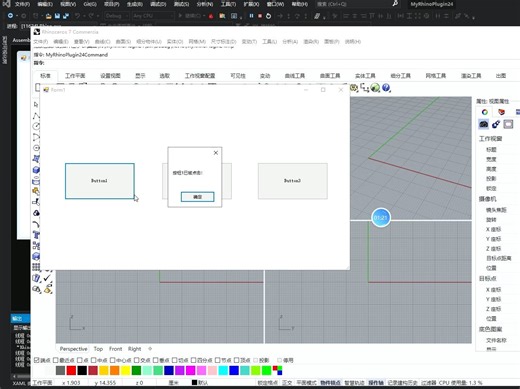Viewport: 520px width, 389px height.
Task: Toggle the Intersection osnap checkbox
Action: pyautogui.click(x=137, y=360)
